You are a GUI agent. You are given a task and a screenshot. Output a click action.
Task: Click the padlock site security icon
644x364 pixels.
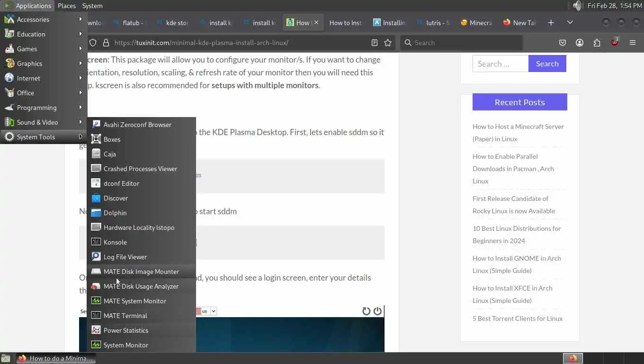pyautogui.click(x=106, y=43)
